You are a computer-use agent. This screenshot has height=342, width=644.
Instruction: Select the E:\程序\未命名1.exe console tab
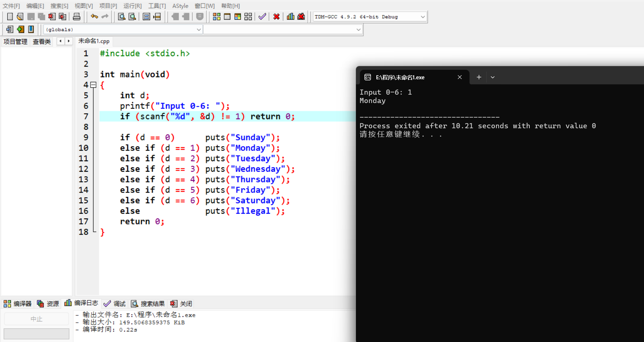[414, 77]
